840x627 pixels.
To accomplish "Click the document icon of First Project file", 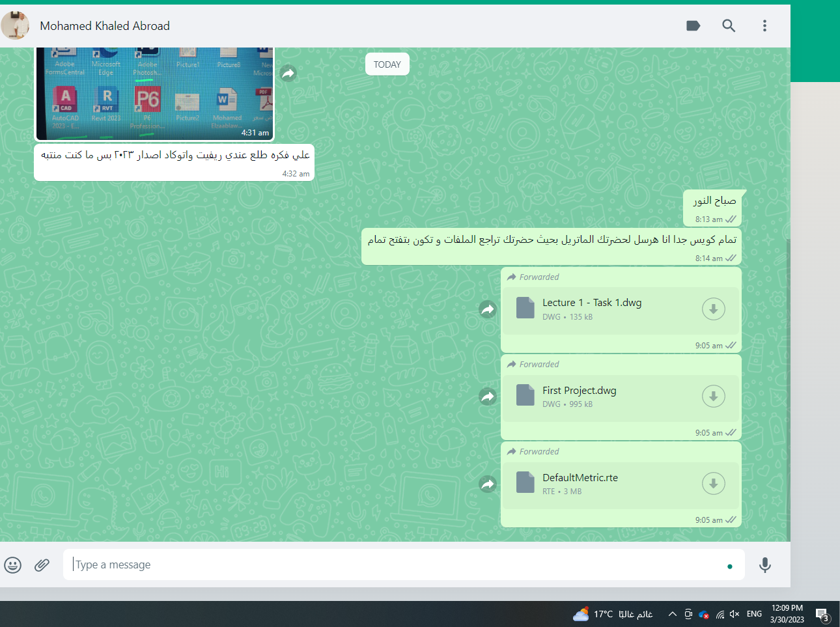I will click(x=525, y=395).
